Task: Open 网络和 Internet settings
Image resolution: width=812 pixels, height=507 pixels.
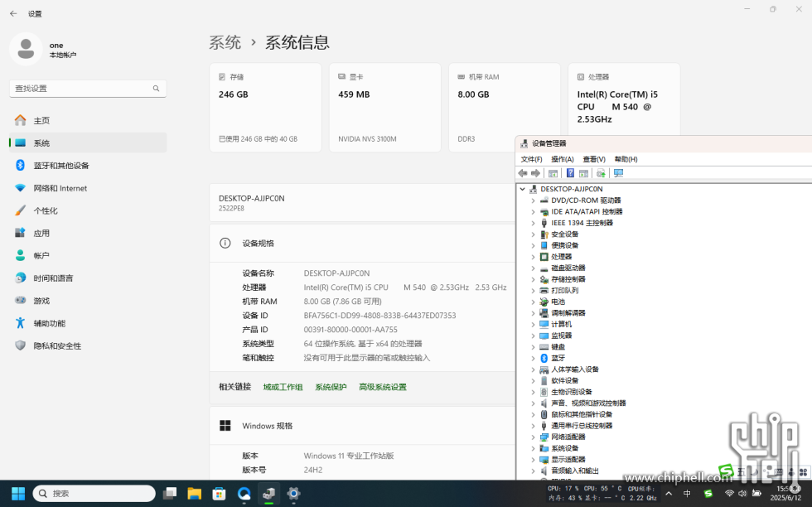Action: coord(88,188)
